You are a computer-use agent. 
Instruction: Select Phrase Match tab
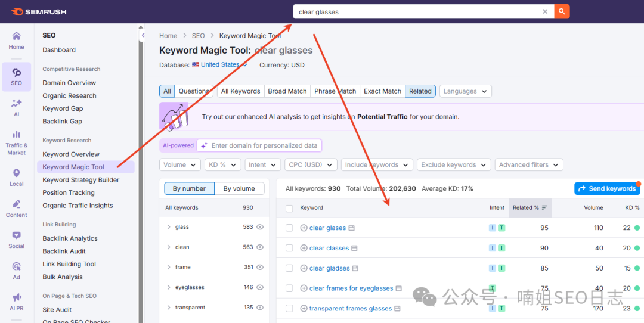pyautogui.click(x=335, y=91)
